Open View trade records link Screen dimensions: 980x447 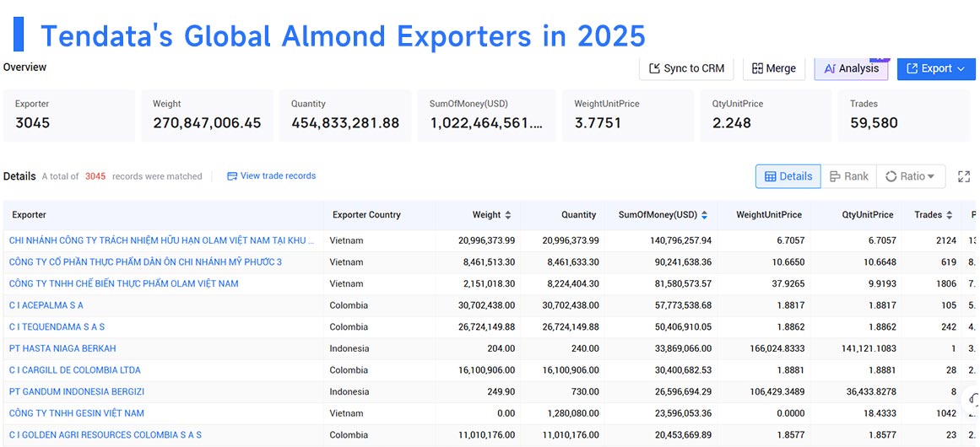pyautogui.click(x=271, y=176)
